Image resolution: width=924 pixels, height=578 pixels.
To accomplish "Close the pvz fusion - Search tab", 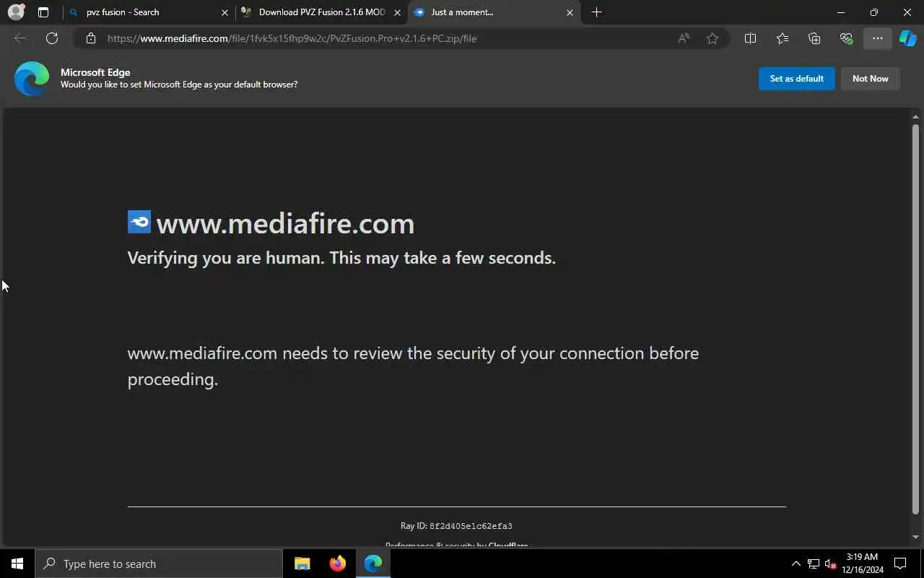I will [225, 12].
